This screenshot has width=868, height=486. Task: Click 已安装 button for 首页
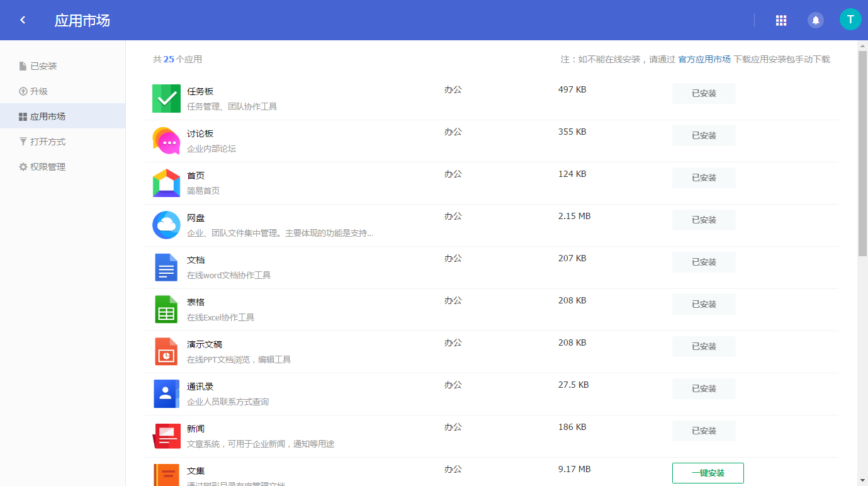click(x=704, y=178)
